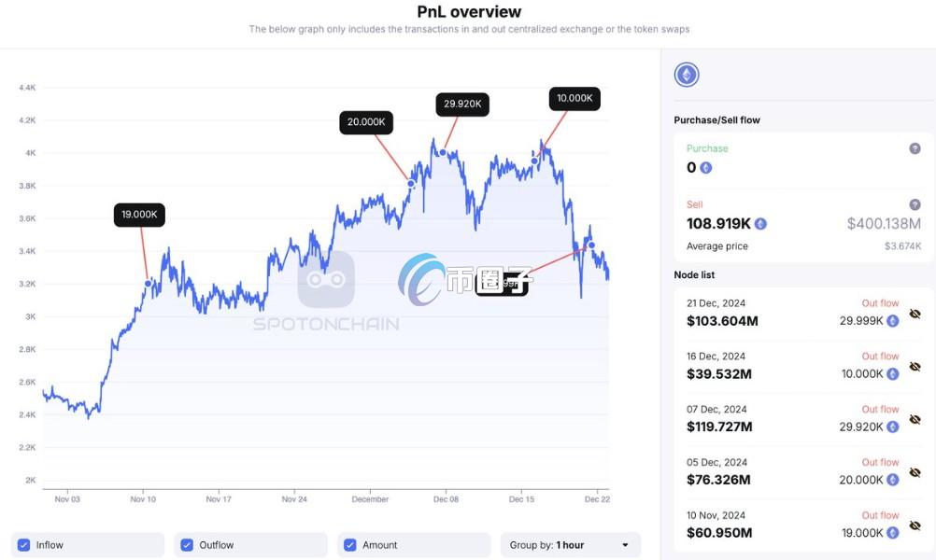Hide the 21 Dec, 2024 node

915,314
